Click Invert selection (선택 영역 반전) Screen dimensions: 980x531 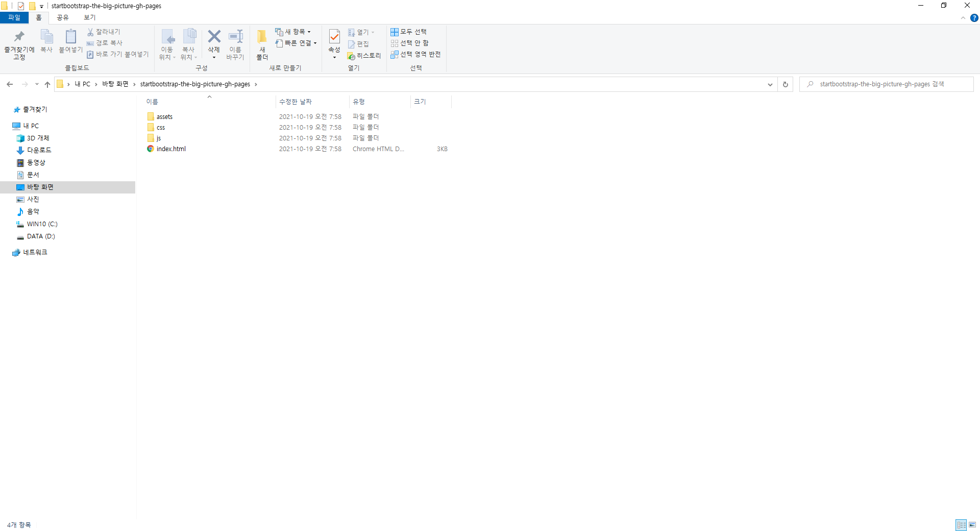(x=415, y=54)
